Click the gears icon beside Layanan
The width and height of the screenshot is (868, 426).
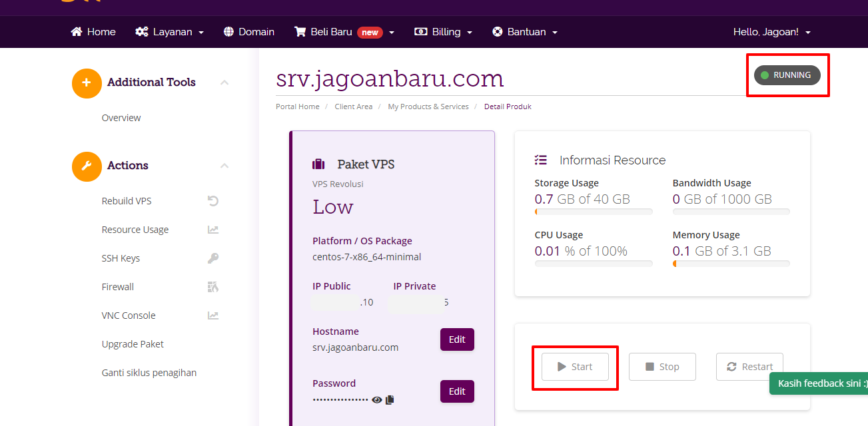click(x=141, y=32)
